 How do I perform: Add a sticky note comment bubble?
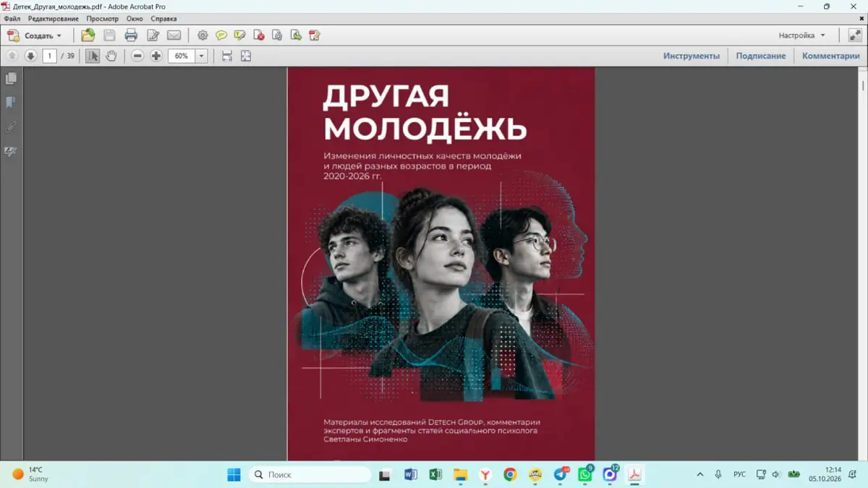click(221, 35)
